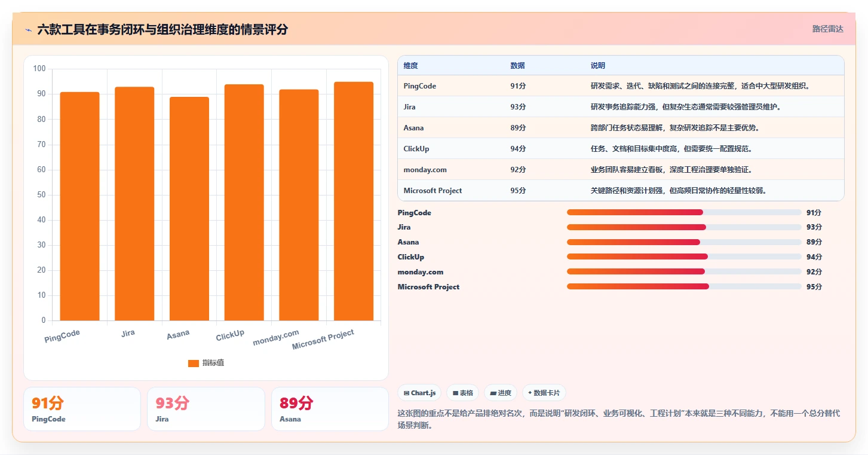Image resolution: width=868 pixels, height=455 pixels.
Task: Click the Microsoft Project bar in the chart
Action: coord(354,201)
